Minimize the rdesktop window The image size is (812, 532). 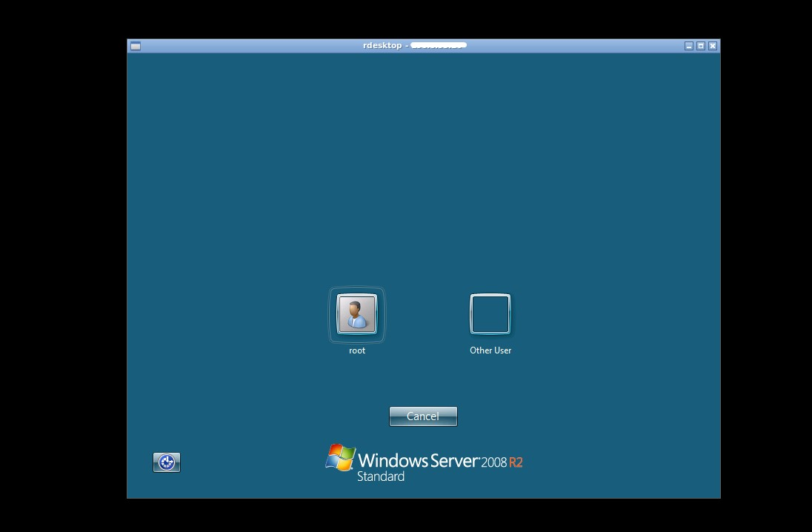pos(688,46)
